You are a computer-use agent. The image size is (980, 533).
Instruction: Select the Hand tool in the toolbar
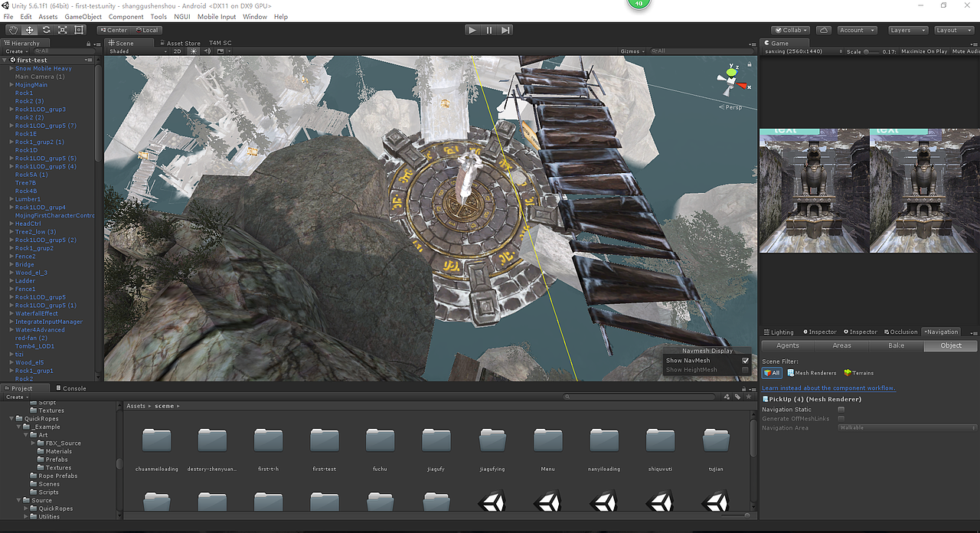[13, 30]
